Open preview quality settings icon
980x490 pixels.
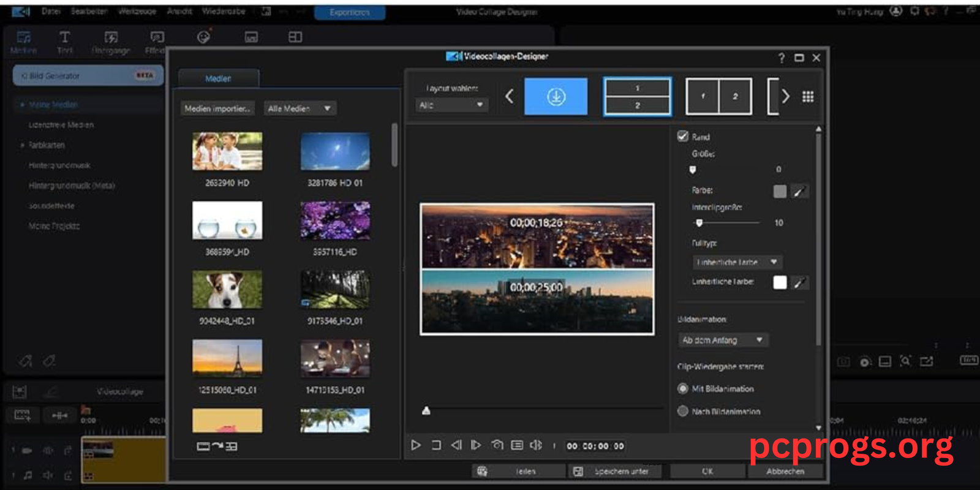pyautogui.click(x=517, y=445)
